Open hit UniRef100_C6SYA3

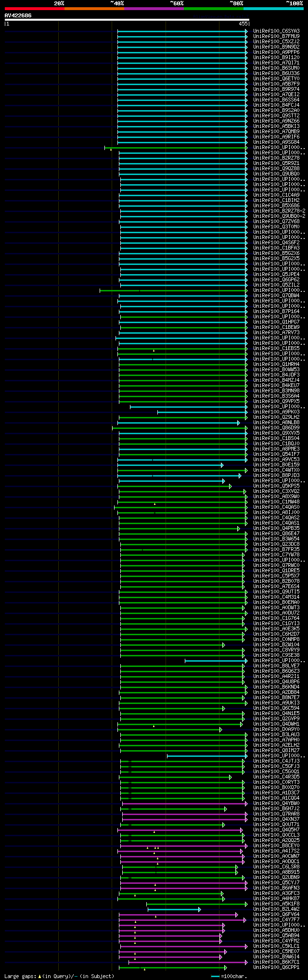click(x=276, y=31)
